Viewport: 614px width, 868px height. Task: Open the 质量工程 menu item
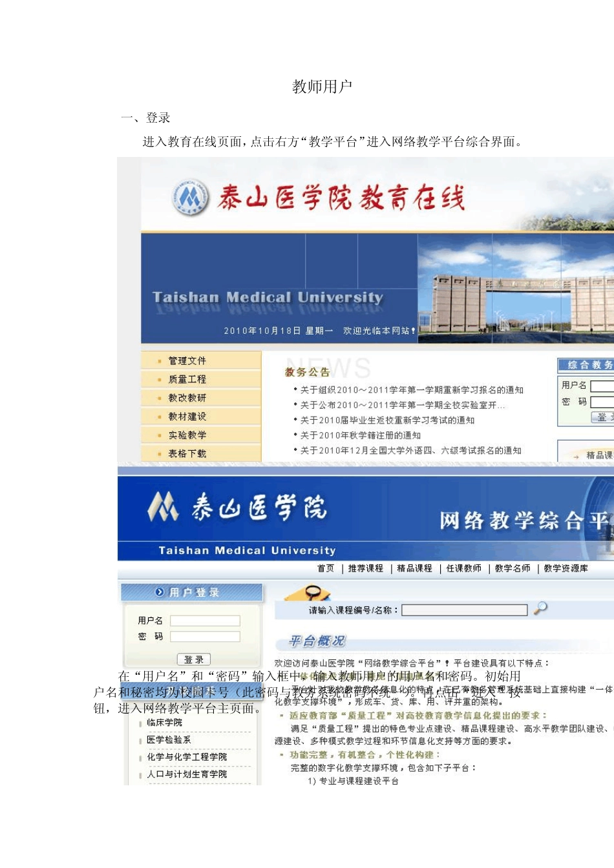pyautogui.click(x=187, y=379)
